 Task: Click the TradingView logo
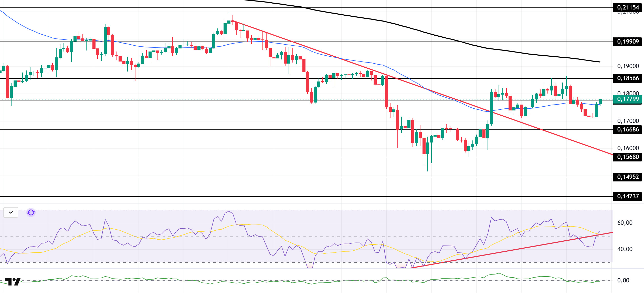pos(13,282)
